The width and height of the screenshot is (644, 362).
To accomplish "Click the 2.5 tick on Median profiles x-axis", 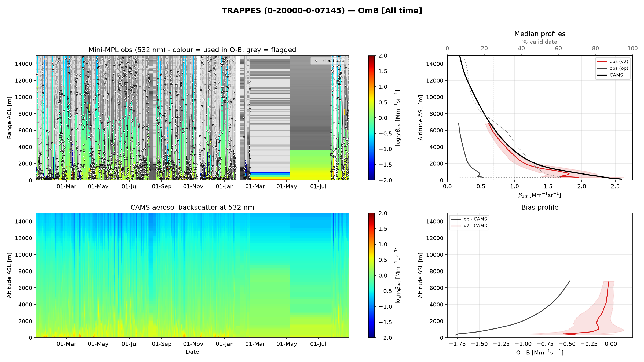I will [x=615, y=187].
